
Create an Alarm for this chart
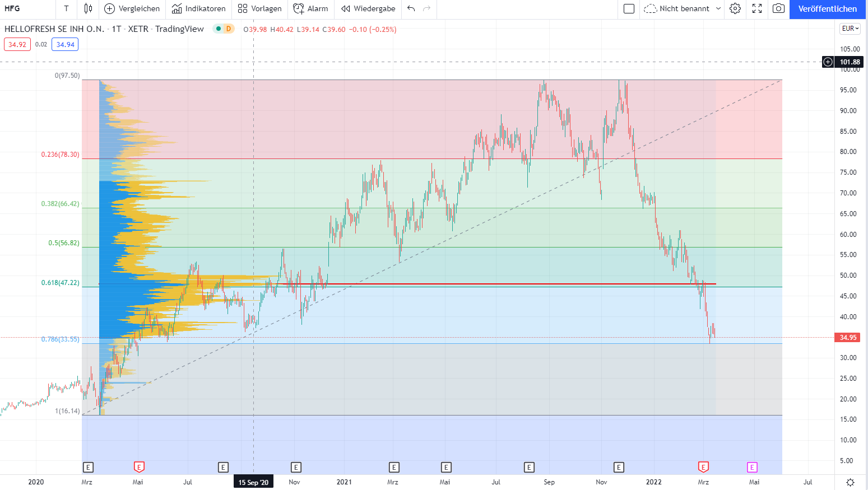tap(311, 8)
